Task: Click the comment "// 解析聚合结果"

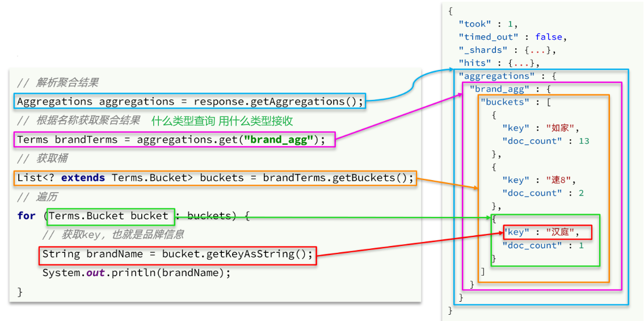Action: point(57,82)
